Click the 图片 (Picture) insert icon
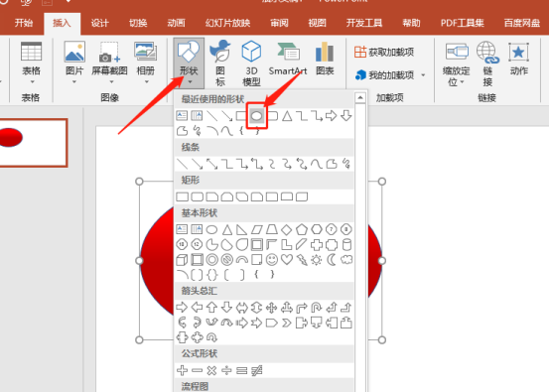This screenshot has width=550, height=392. point(74,52)
